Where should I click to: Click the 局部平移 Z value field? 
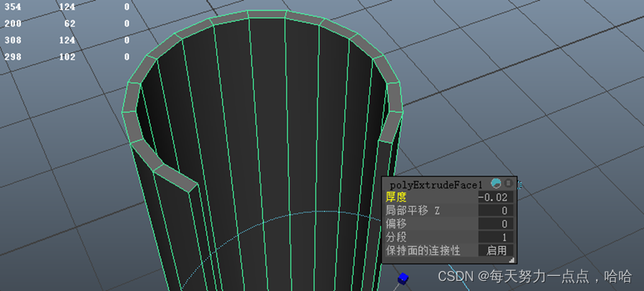[496, 211]
